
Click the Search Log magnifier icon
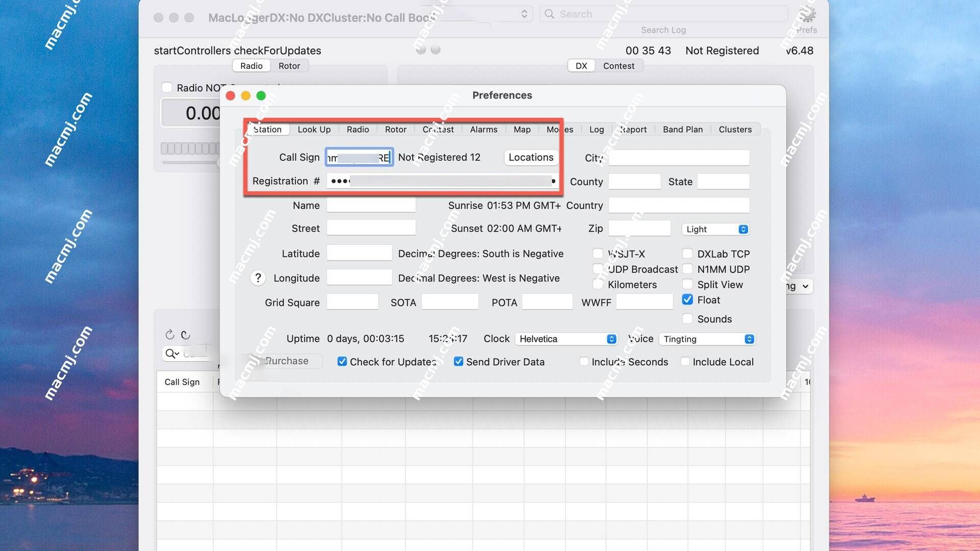[x=549, y=14]
